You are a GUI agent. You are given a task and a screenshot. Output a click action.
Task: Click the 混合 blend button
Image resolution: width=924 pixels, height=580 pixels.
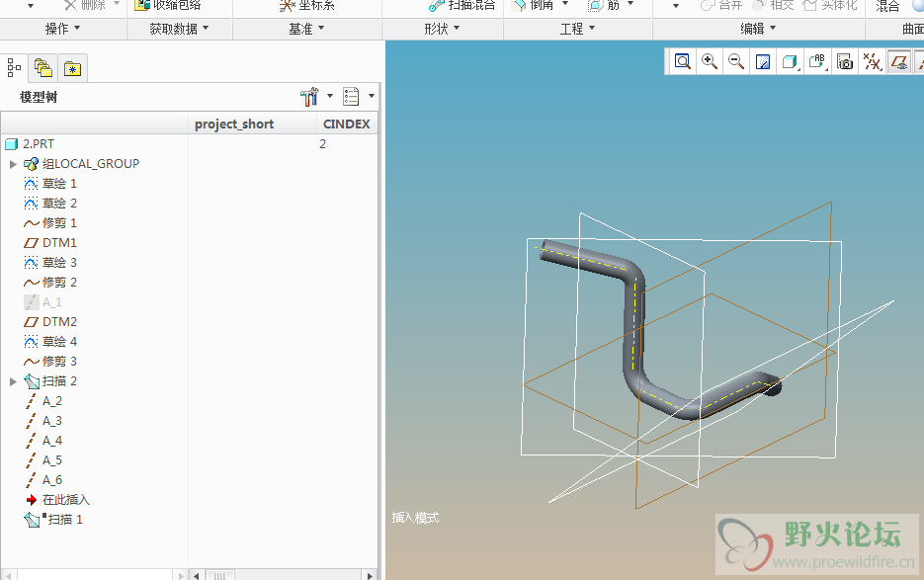[887, 6]
